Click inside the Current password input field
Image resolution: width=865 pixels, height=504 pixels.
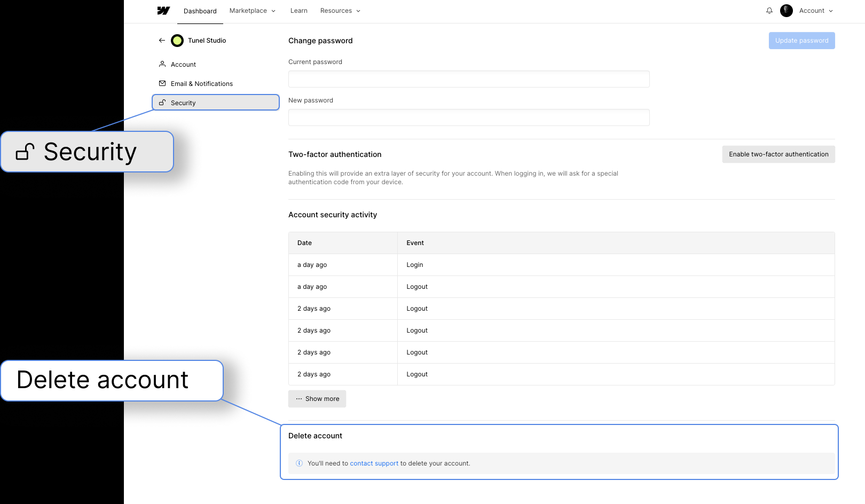[x=469, y=79]
